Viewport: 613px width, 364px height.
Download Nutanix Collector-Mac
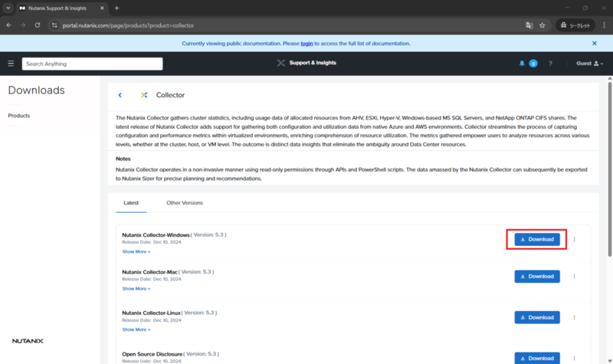pyautogui.click(x=537, y=277)
